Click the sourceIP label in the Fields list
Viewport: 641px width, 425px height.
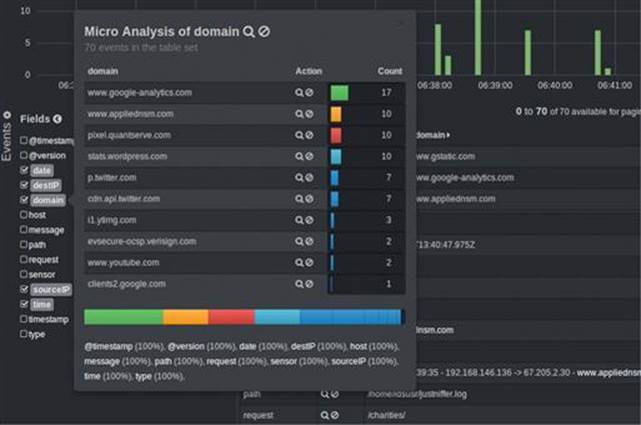pos(52,290)
